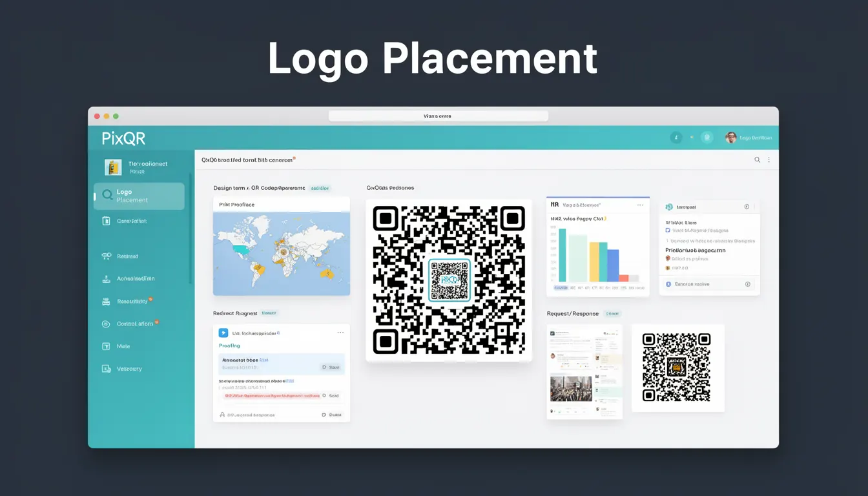This screenshot has height=496, width=868.
Task: Click the large QR code preview
Action: (449, 280)
